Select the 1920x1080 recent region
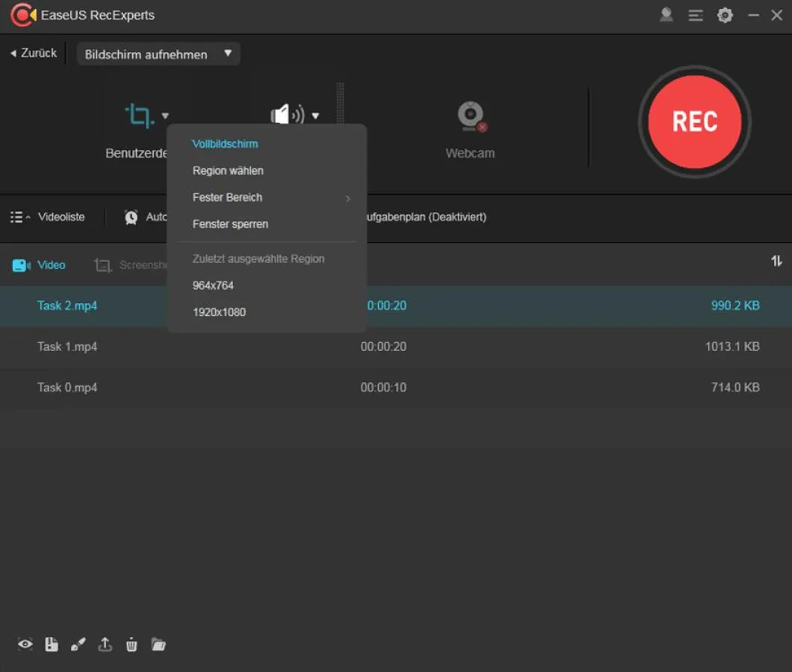Viewport: 792px width, 672px height. (x=219, y=312)
